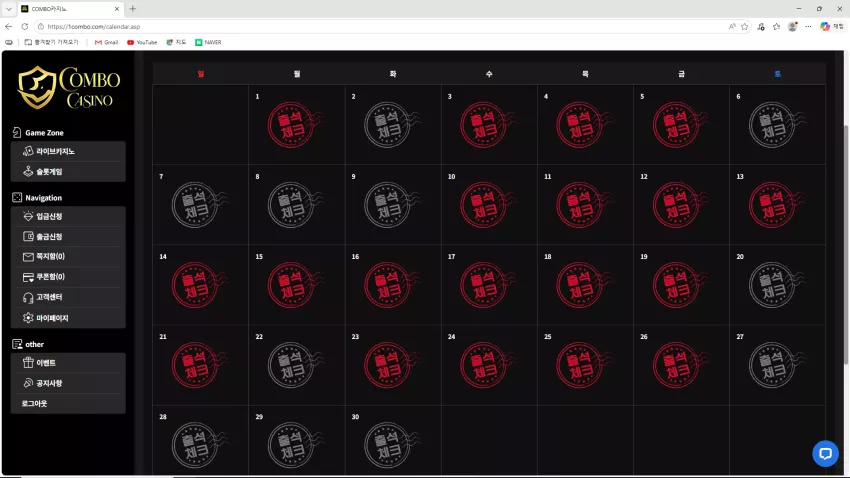Viewport: 850px width, 478px height.
Task: Click red attendance stamp for day 24
Action: (487, 365)
